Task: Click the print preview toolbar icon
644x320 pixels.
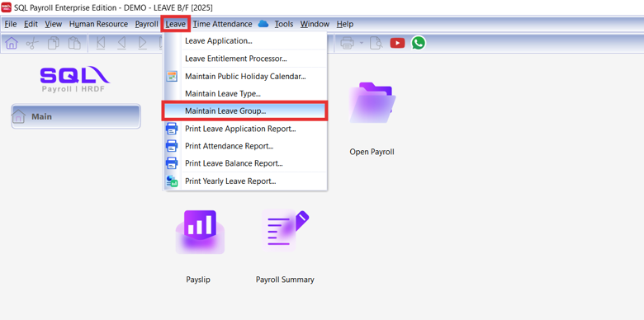Action: point(376,43)
